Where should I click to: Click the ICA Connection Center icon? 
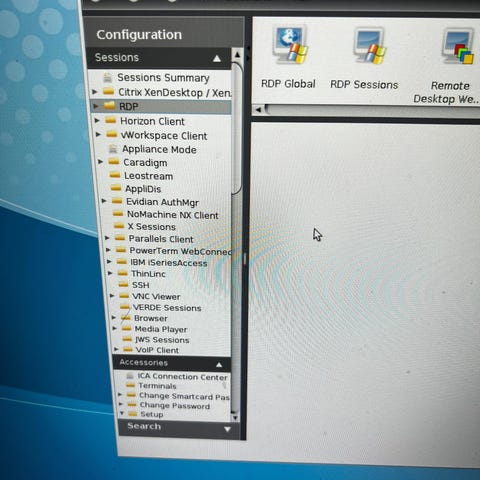(130, 376)
